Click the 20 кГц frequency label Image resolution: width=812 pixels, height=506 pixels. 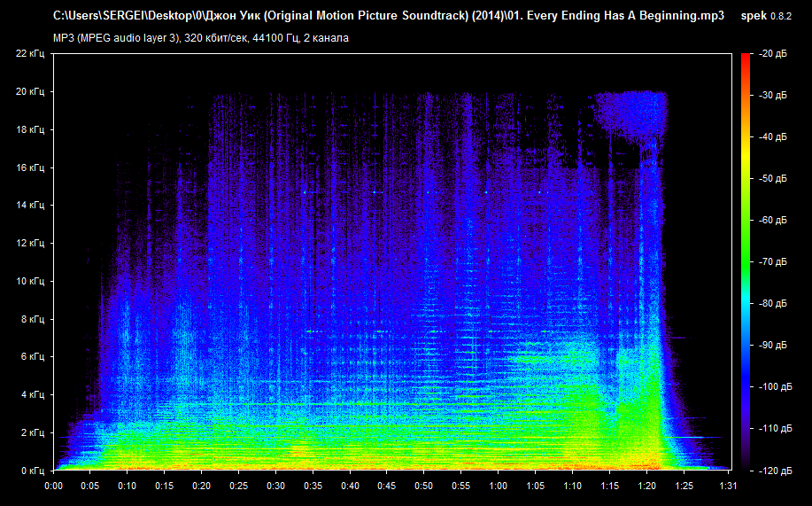30,91
